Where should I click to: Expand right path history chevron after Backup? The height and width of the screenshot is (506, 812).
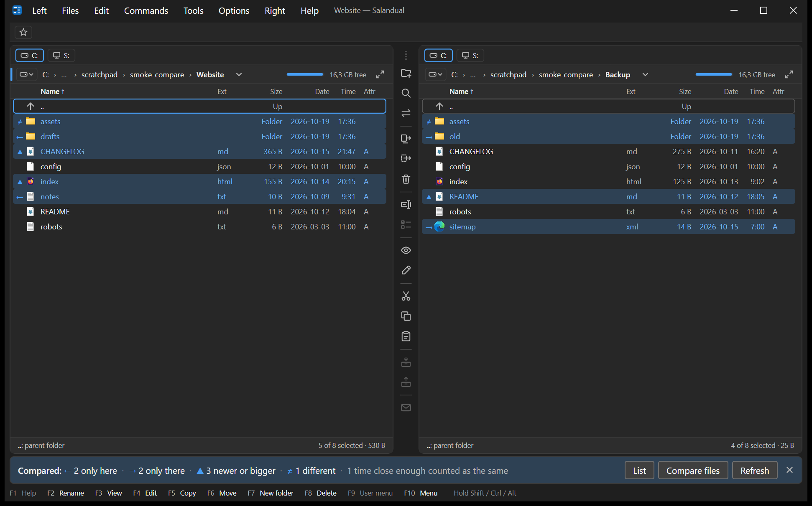pos(645,74)
